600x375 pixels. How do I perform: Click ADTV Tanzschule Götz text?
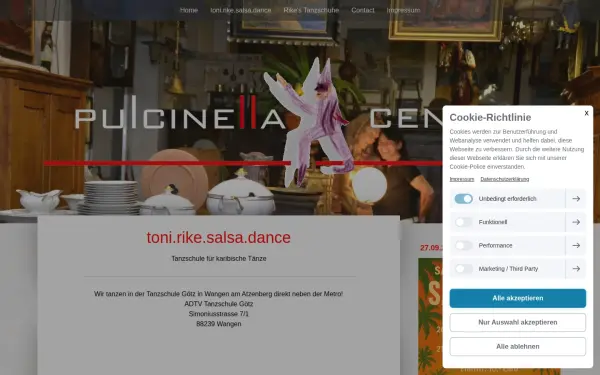point(218,304)
